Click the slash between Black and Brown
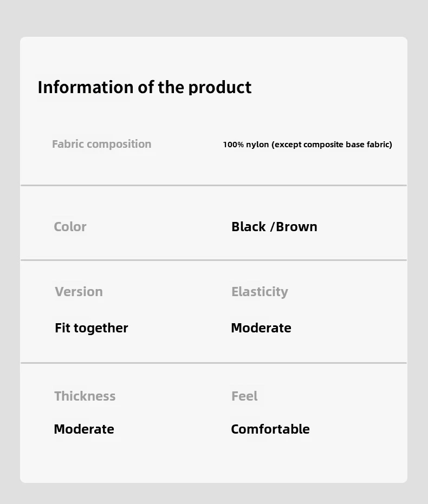Viewport: 428px width, 504px height. (x=271, y=227)
